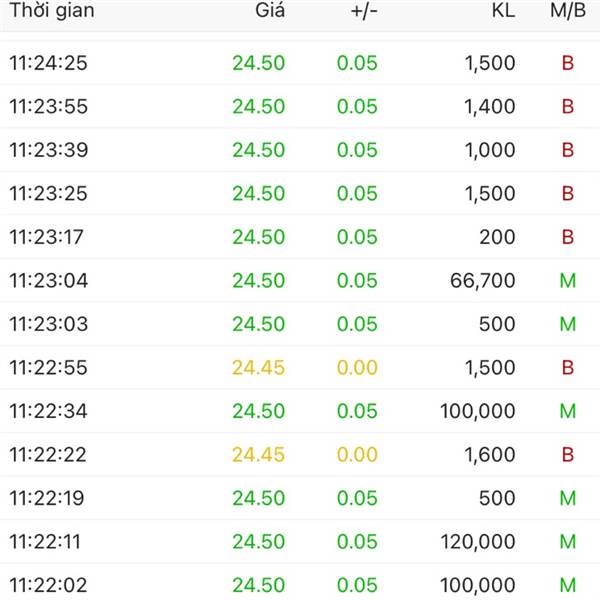Select the Thời gian column header
The image size is (600, 600).
pos(52,10)
